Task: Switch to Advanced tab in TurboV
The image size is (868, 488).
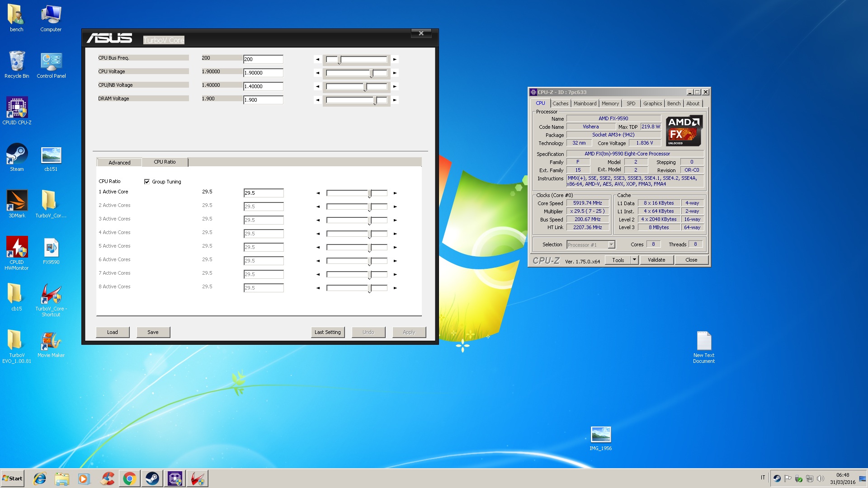Action: (119, 163)
